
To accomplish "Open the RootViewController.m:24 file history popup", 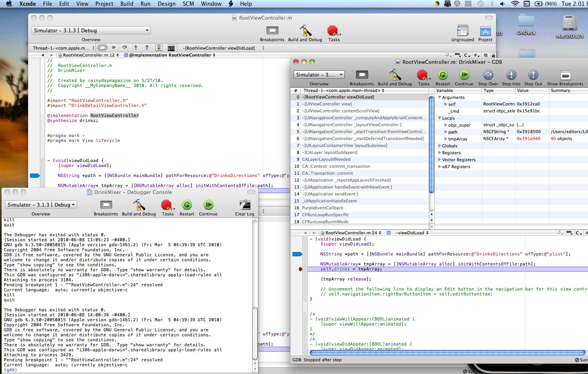I will coord(351,233).
